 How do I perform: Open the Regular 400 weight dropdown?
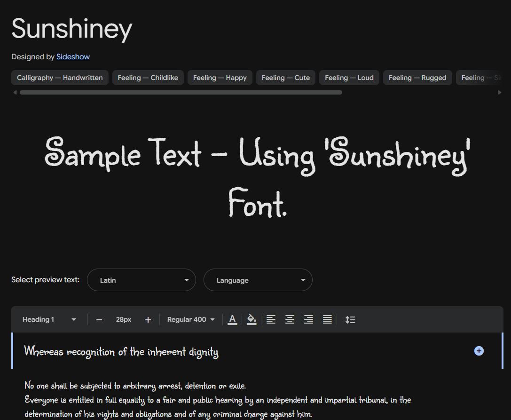[x=191, y=319]
